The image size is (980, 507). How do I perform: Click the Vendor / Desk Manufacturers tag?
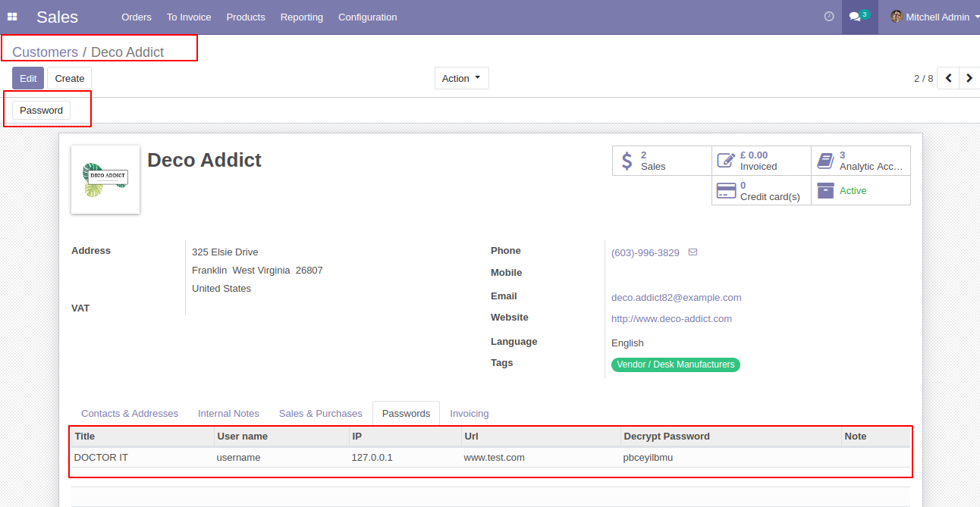click(675, 365)
